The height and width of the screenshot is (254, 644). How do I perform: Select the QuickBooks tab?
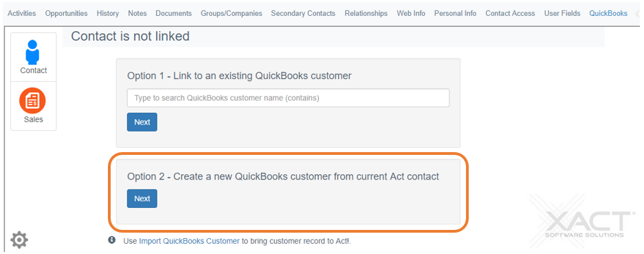pyautogui.click(x=608, y=13)
